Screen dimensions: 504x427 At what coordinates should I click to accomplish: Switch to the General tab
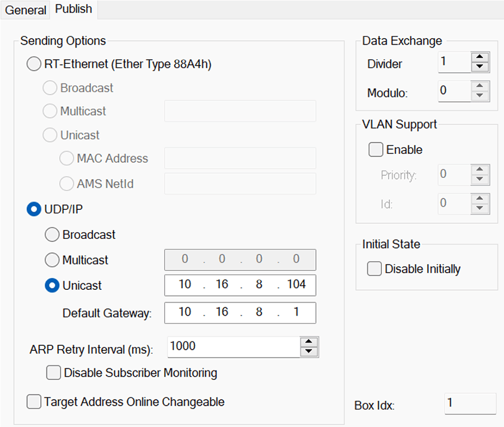tap(26, 10)
